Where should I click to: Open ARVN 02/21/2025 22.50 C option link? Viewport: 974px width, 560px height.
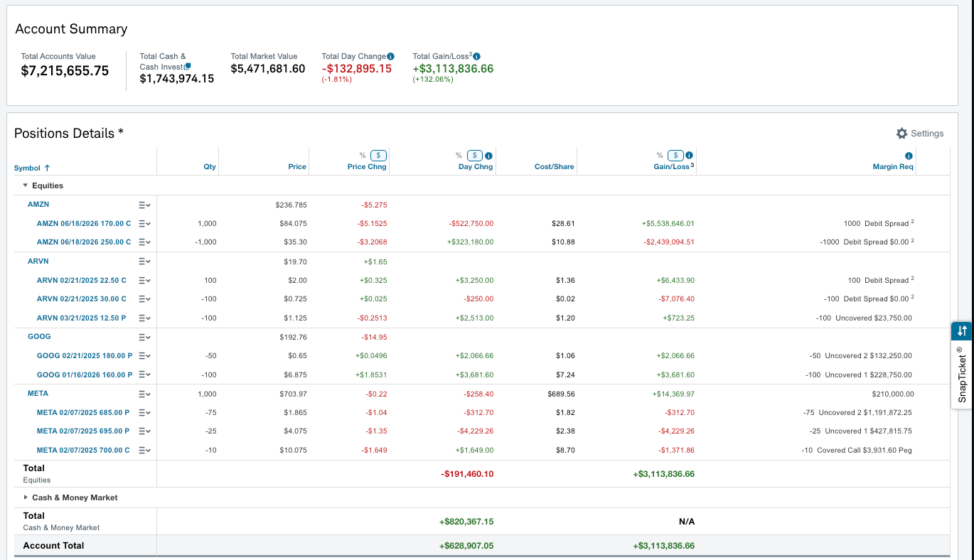click(82, 280)
